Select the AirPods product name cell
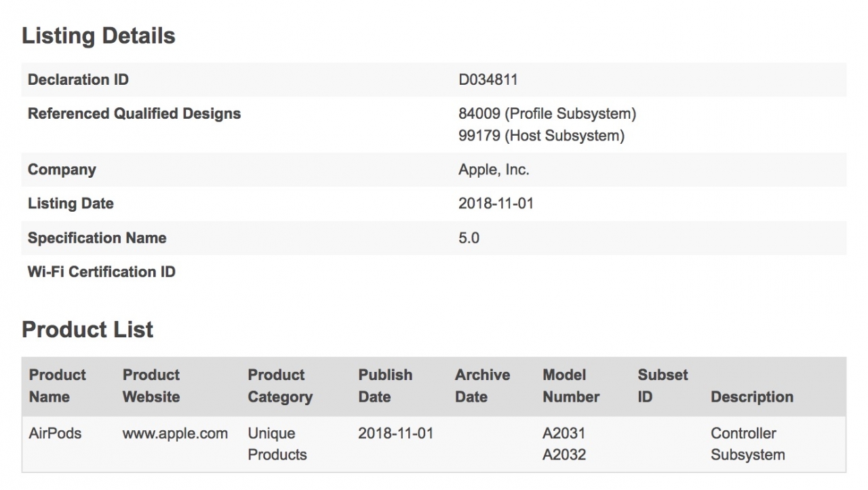This screenshot has height=490, width=868. pyautogui.click(x=55, y=433)
